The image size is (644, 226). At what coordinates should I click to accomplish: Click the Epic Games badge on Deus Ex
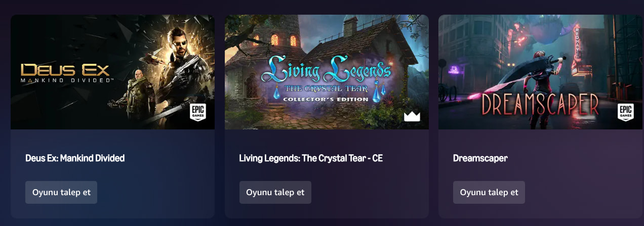tap(198, 112)
